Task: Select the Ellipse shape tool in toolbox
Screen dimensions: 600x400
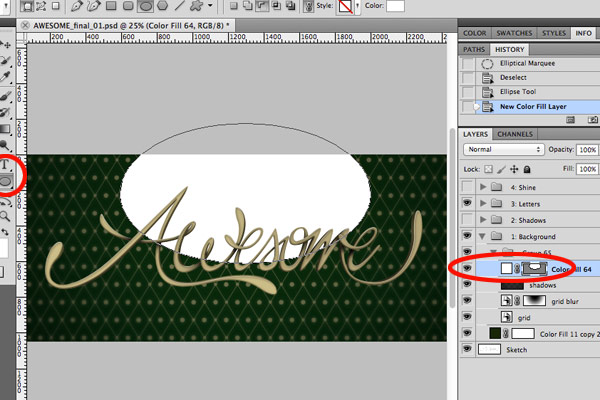Action: (6, 181)
